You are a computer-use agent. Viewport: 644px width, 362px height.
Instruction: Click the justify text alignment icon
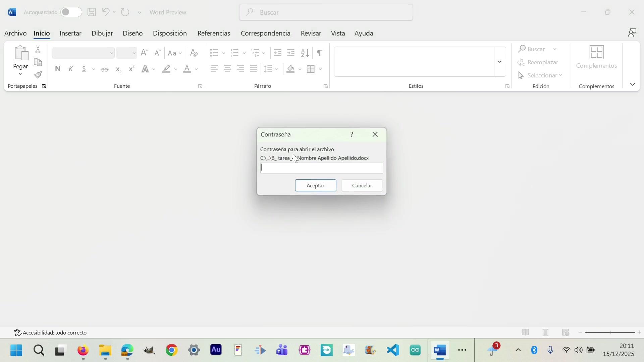click(x=254, y=69)
